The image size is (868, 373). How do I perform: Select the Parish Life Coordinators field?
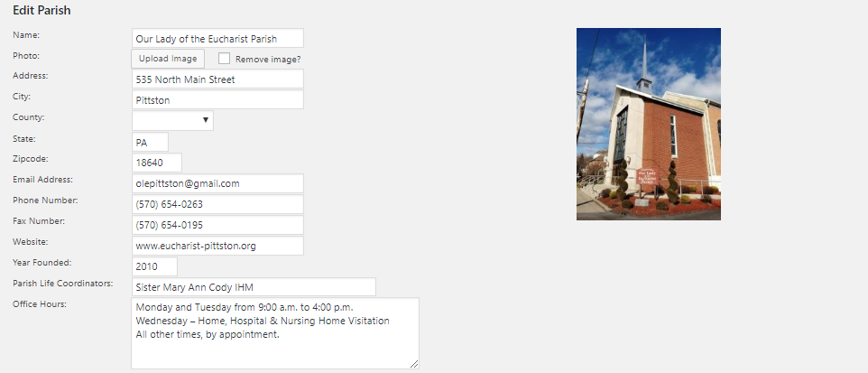pyautogui.click(x=254, y=287)
